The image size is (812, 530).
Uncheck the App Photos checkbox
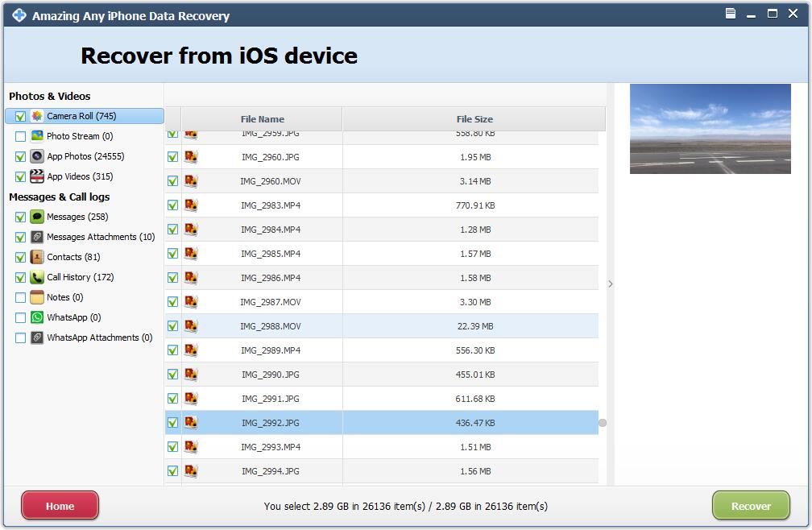(20, 156)
